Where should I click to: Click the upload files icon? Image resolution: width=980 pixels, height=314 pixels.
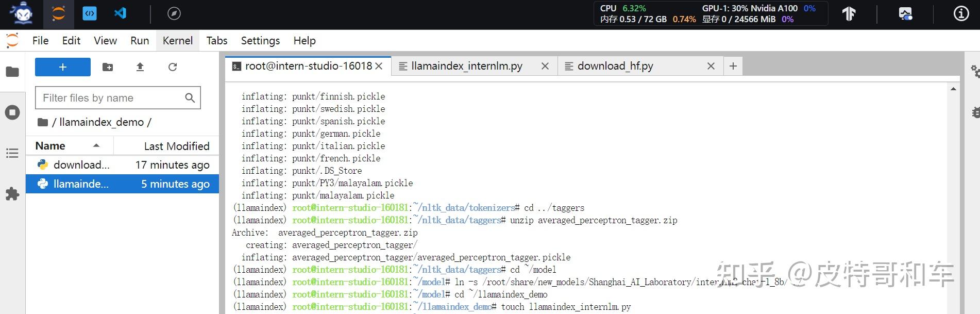tap(140, 67)
